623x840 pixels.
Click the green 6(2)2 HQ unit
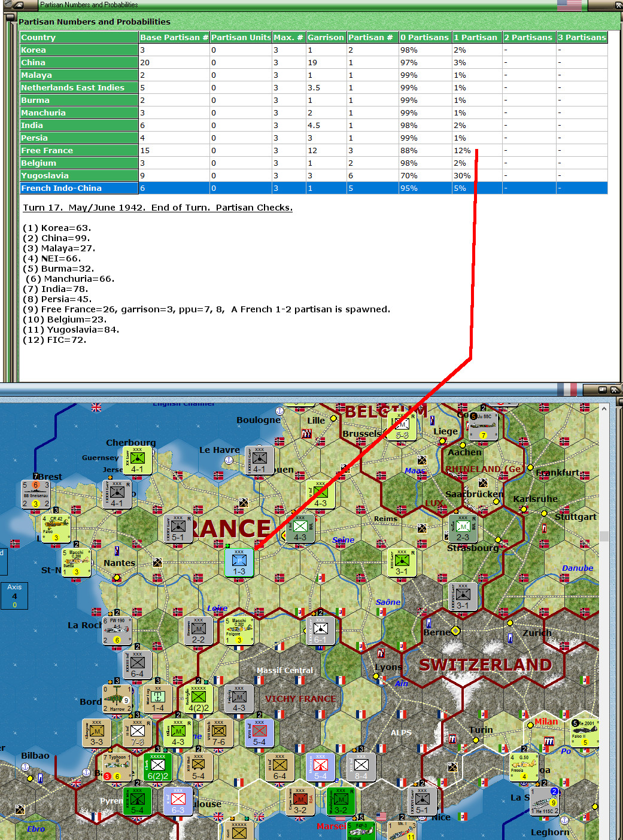[158, 767]
